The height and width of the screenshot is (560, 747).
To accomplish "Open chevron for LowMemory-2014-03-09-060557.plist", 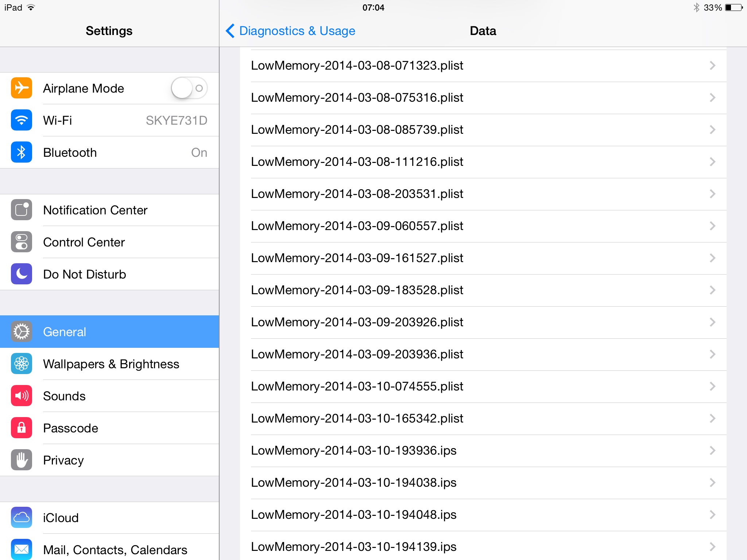I will tap(712, 226).
